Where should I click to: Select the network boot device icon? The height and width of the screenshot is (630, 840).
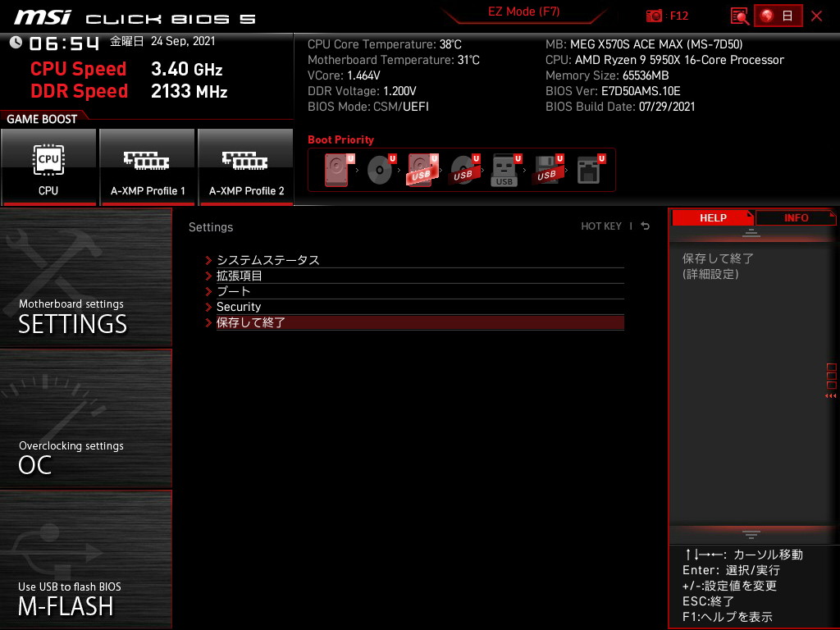tap(591, 170)
